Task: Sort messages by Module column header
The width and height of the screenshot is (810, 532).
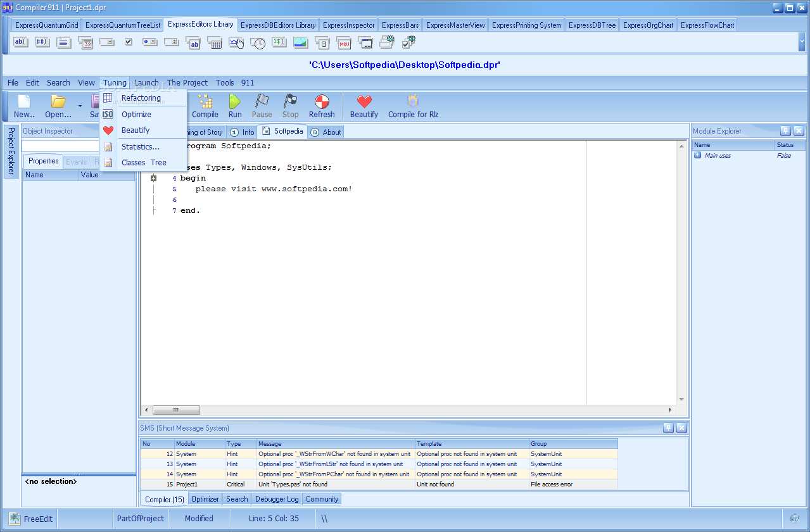Action: 199,444
